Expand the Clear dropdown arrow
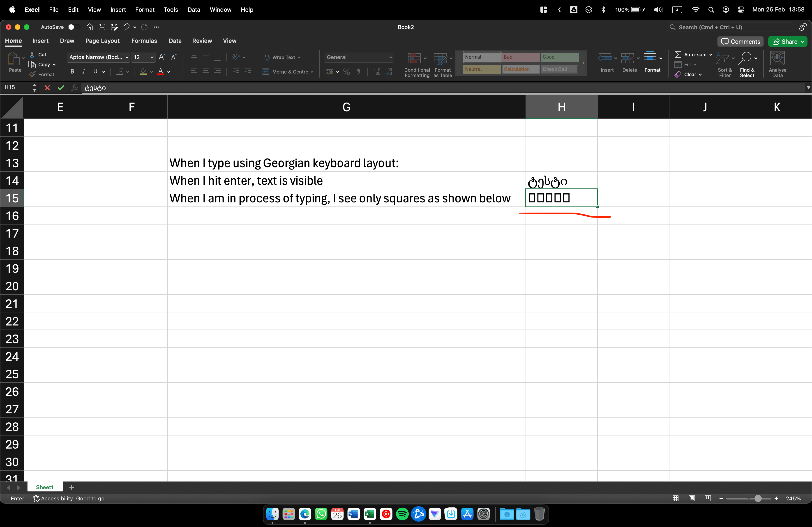Image resolution: width=812 pixels, height=527 pixels. [700, 74]
